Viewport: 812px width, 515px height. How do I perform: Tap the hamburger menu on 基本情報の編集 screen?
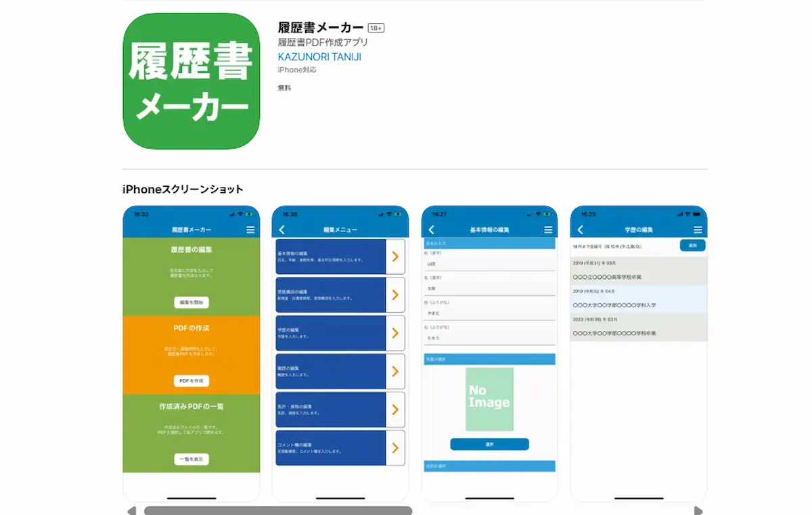point(548,229)
